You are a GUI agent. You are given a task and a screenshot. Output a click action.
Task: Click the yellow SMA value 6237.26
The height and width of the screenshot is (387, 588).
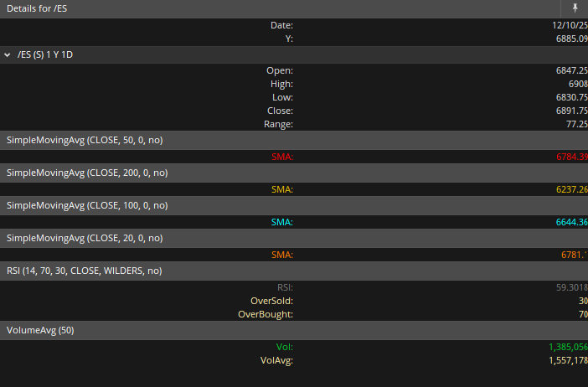(x=571, y=189)
